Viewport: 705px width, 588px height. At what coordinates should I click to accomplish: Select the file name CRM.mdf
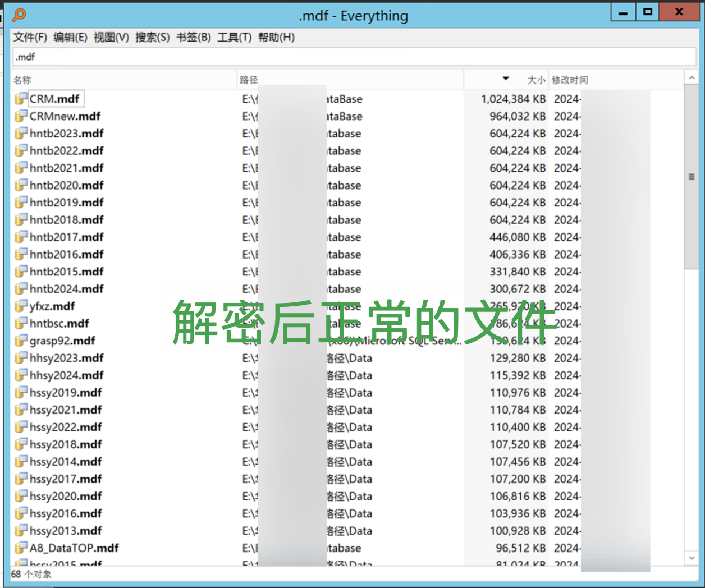click(54, 99)
